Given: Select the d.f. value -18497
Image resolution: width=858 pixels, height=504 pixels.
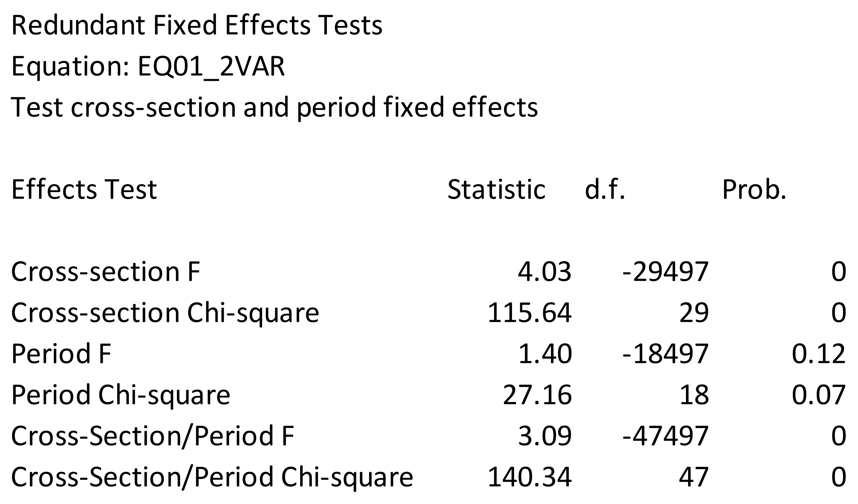Looking at the screenshot, I should (x=665, y=354).
